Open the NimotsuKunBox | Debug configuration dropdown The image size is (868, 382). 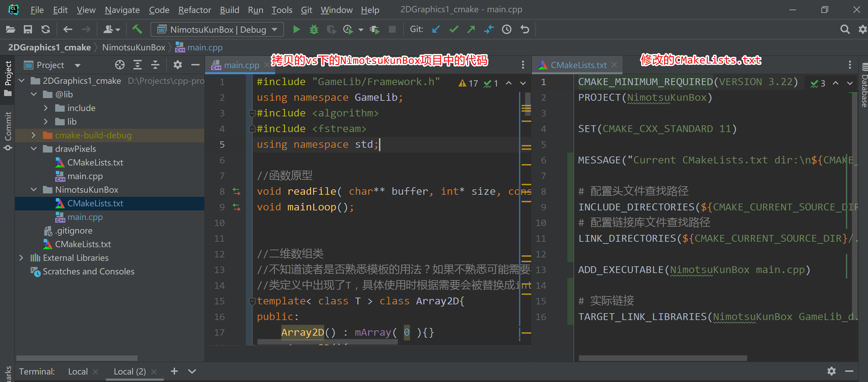coord(217,30)
